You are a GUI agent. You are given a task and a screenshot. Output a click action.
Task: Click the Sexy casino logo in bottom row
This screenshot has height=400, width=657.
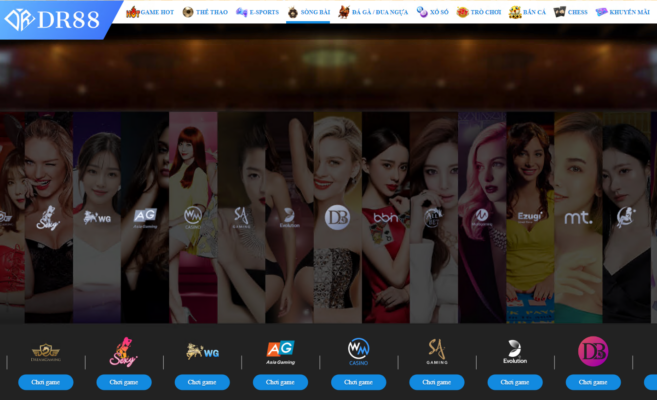pyautogui.click(x=123, y=351)
